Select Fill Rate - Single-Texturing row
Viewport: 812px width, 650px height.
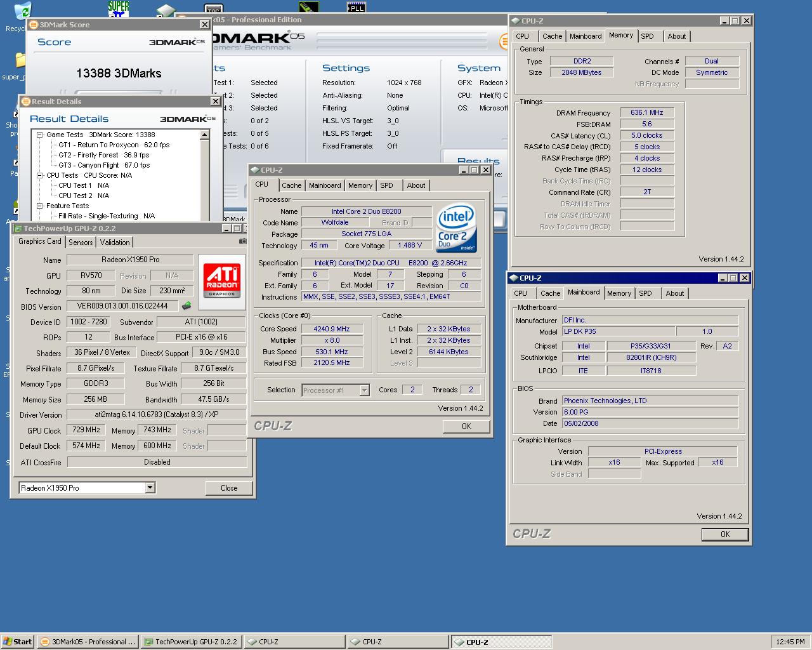pyautogui.click(x=107, y=216)
